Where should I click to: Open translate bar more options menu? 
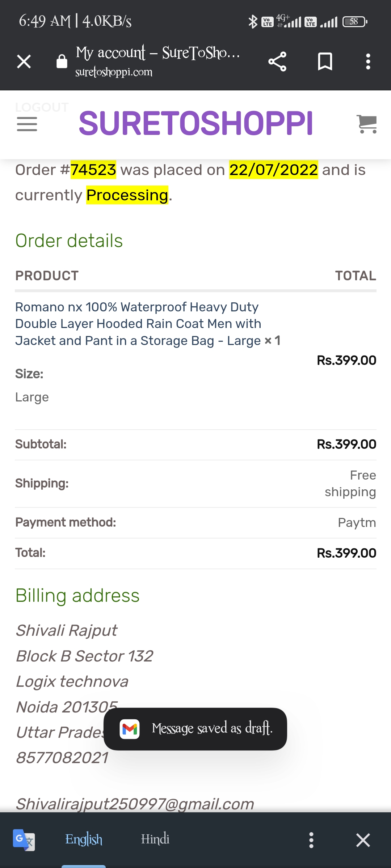tap(311, 840)
